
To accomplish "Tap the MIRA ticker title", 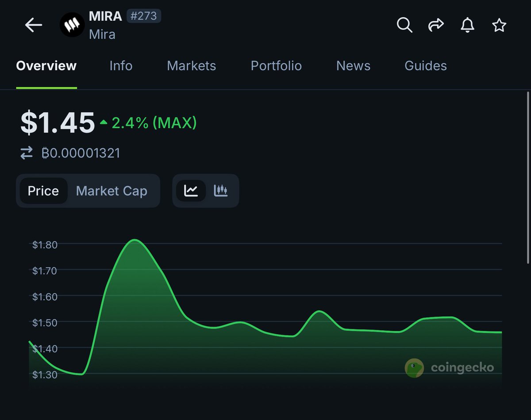I will pyautogui.click(x=105, y=16).
